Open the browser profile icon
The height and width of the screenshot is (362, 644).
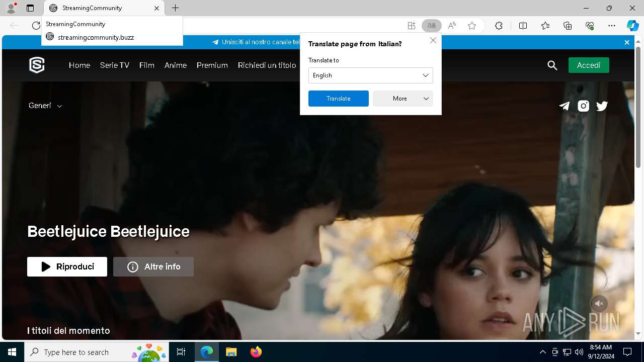pos(11,8)
